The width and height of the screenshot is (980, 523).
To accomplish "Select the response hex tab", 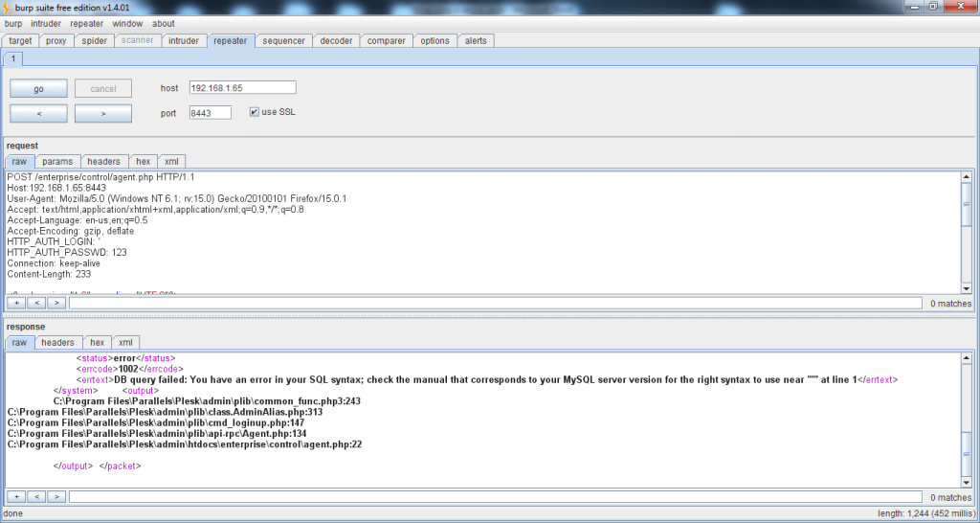I will point(98,342).
